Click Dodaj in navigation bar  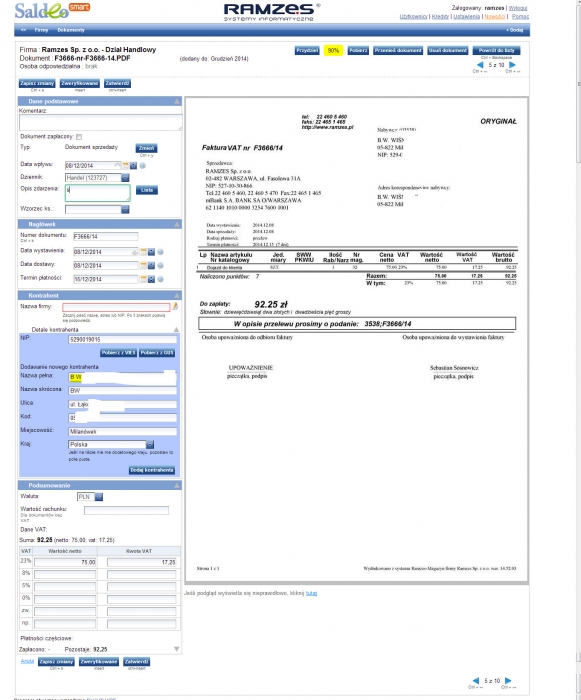tap(515, 30)
